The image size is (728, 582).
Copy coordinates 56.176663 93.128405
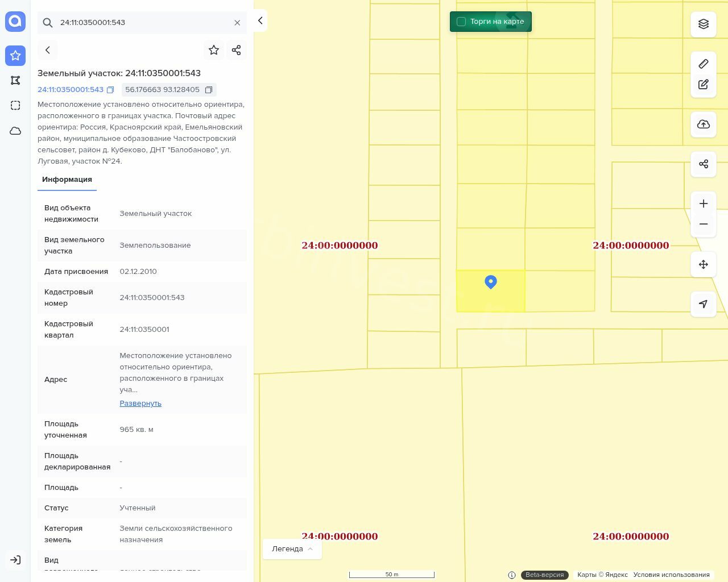[x=209, y=90]
